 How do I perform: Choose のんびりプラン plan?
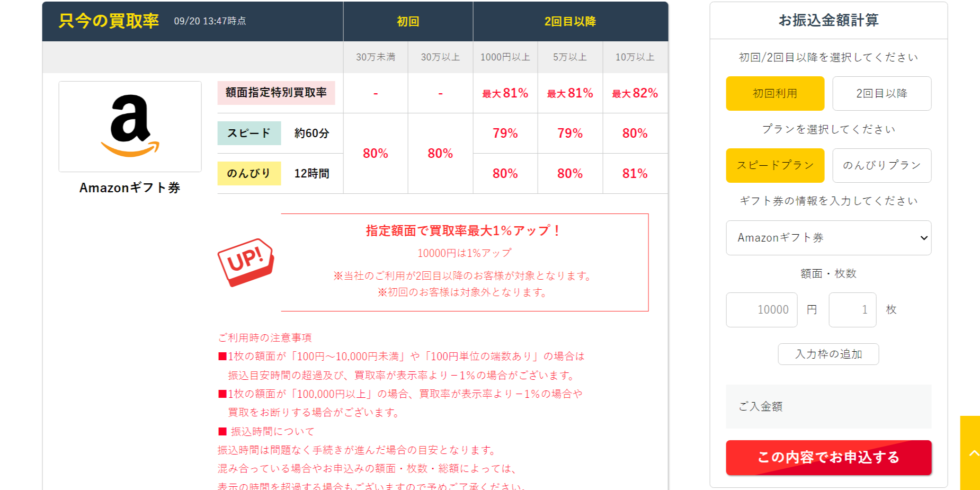point(881,165)
